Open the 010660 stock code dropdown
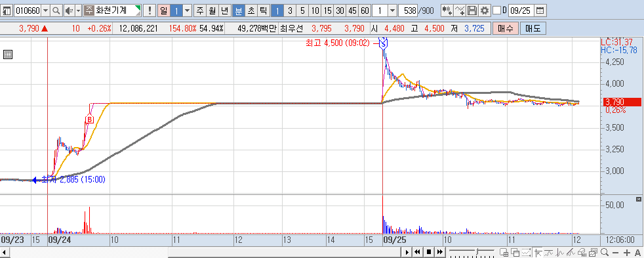The height and width of the screenshot is (258, 644). (46, 11)
